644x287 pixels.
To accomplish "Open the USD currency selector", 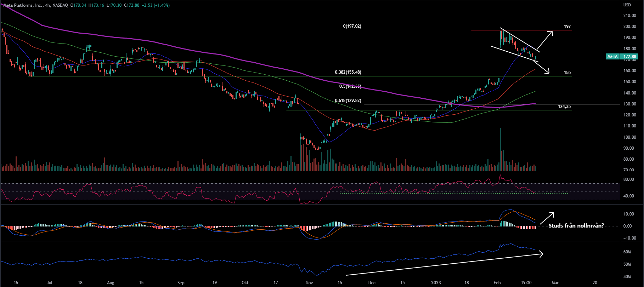I will (627, 5).
